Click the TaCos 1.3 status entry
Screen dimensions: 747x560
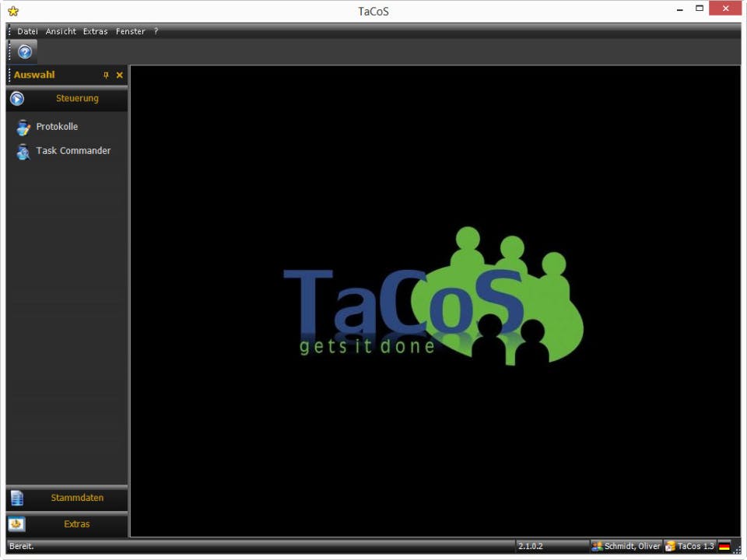click(690, 546)
